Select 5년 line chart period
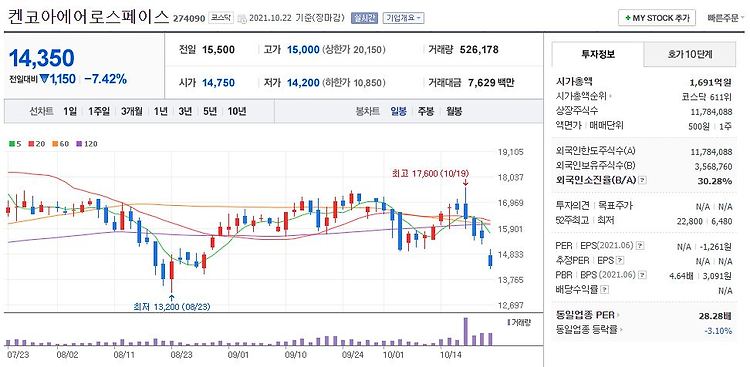The height and width of the screenshot is (367, 750). [210, 111]
